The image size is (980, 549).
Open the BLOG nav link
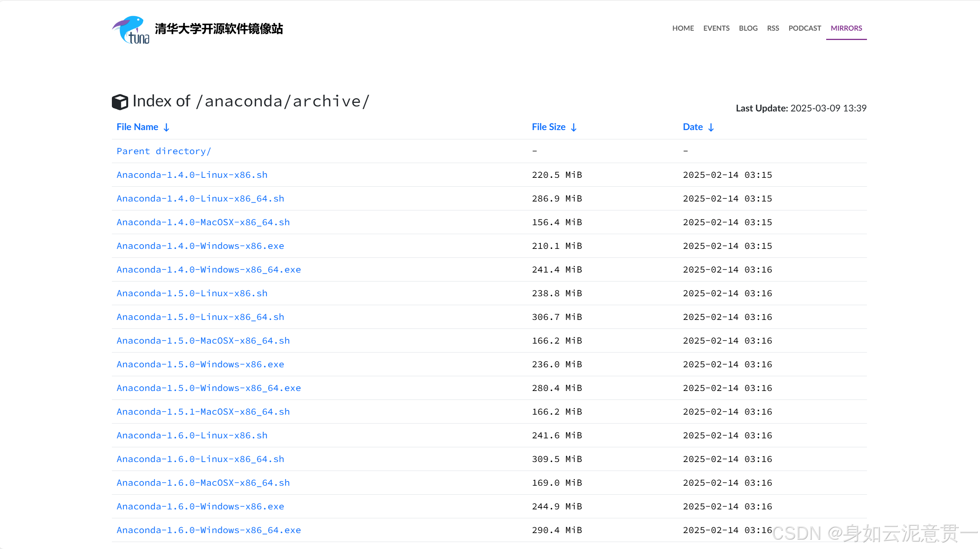tap(748, 28)
